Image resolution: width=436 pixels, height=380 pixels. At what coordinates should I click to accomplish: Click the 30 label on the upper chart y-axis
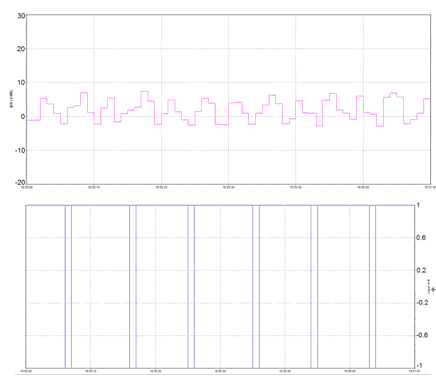click(x=21, y=16)
